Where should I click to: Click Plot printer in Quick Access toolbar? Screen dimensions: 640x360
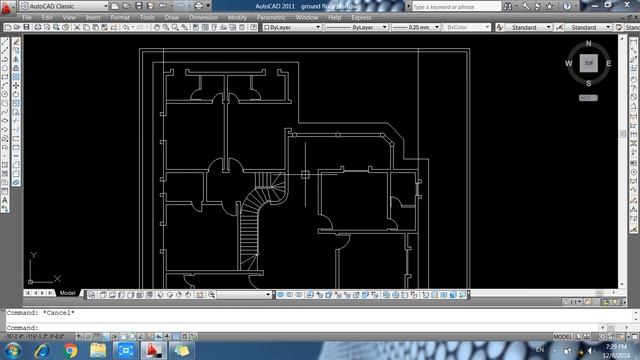(x=199, y=6)
